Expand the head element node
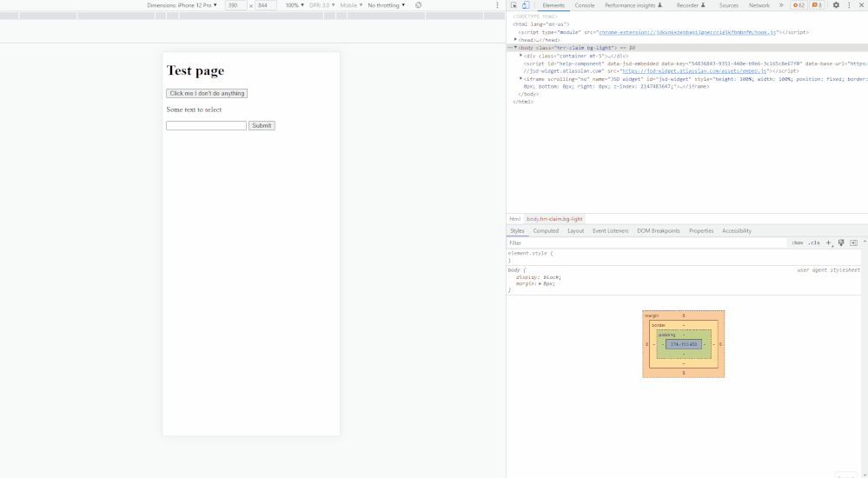868x478 pixels. pyautogui.click(x=515, y=40)
